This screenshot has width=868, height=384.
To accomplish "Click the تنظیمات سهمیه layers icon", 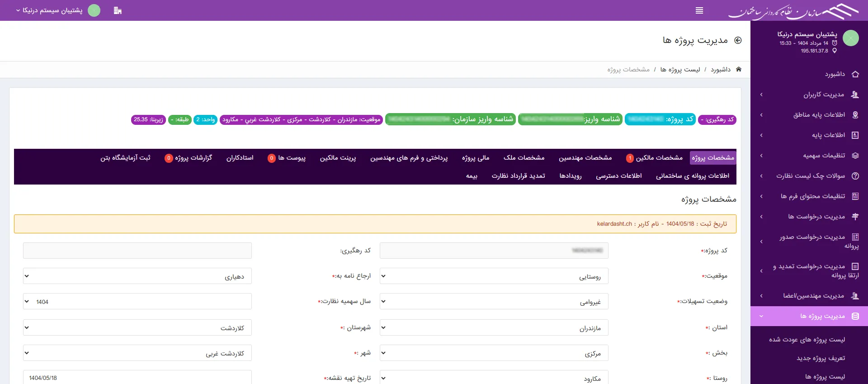I will (x=855, y=156).
